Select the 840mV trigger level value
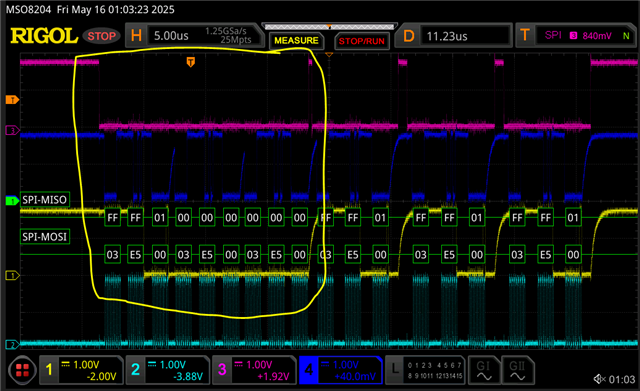This screenshot has height=391, width=640. (597, 36)
